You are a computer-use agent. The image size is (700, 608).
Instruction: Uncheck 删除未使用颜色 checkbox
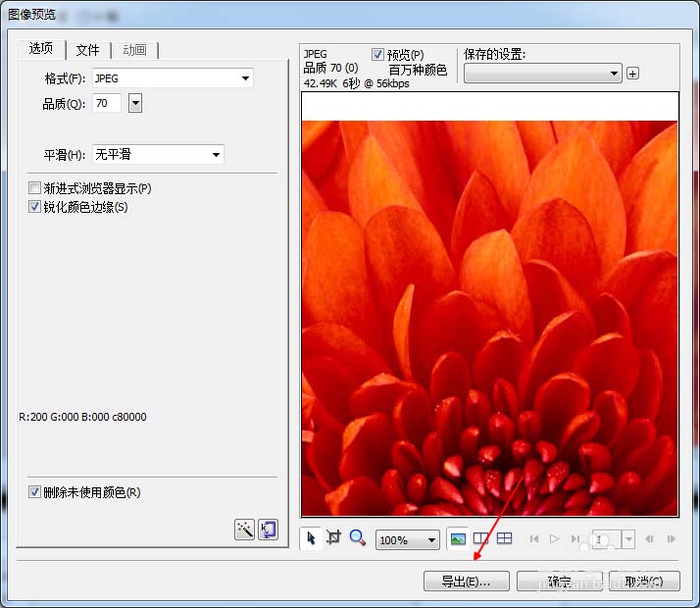pos(35,492)
